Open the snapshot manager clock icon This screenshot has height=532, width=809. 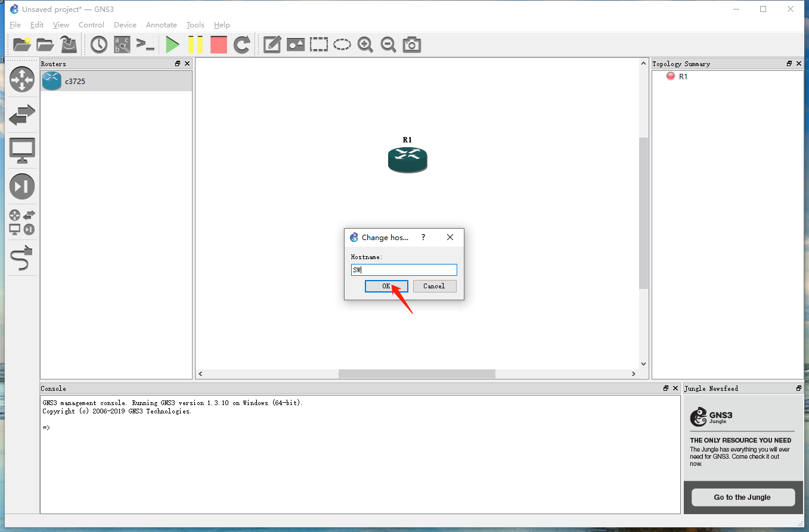click(99, 44)
